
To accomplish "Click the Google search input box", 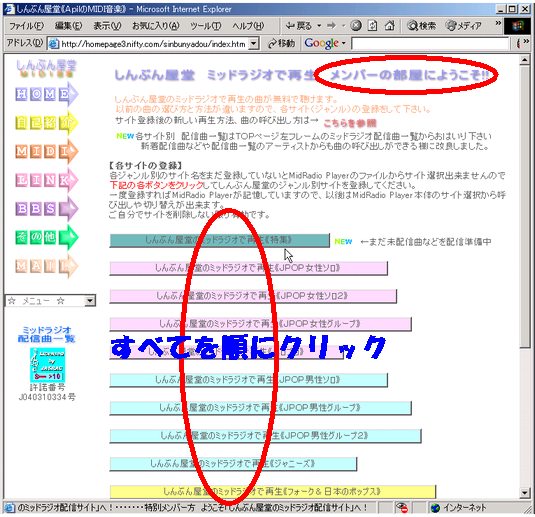I will pos(430,44).
